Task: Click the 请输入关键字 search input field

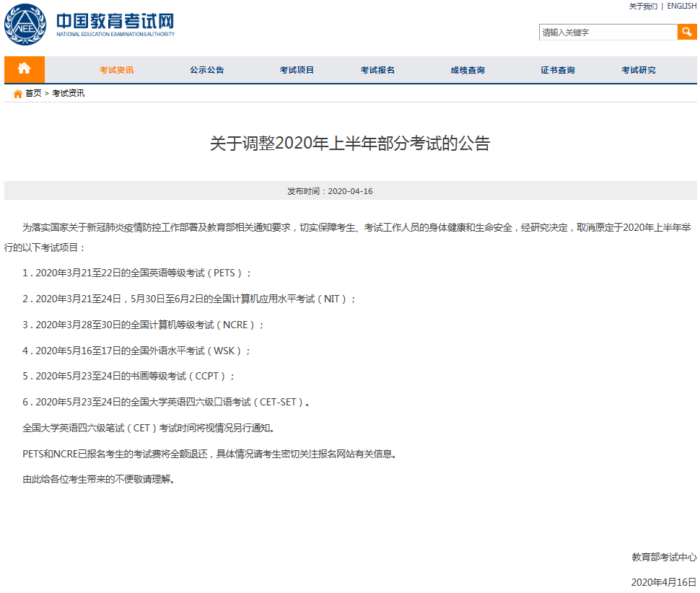Action: pos(606,32)
